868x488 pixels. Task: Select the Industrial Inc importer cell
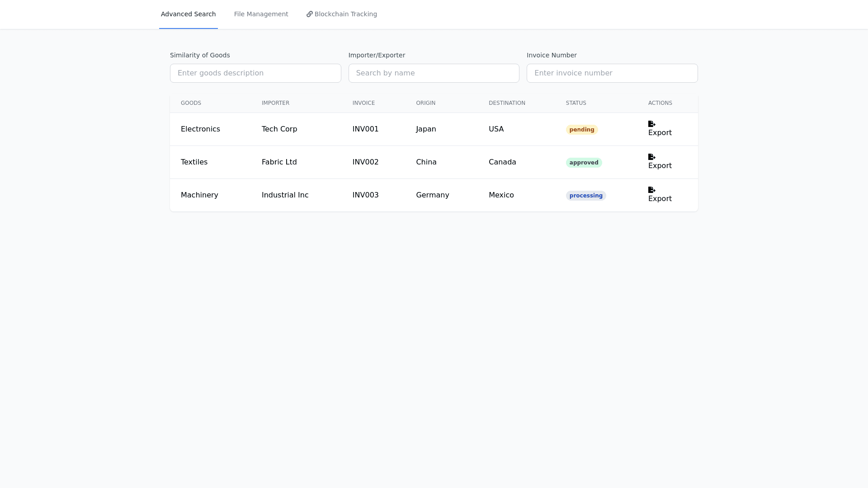[x=285, y=195]
